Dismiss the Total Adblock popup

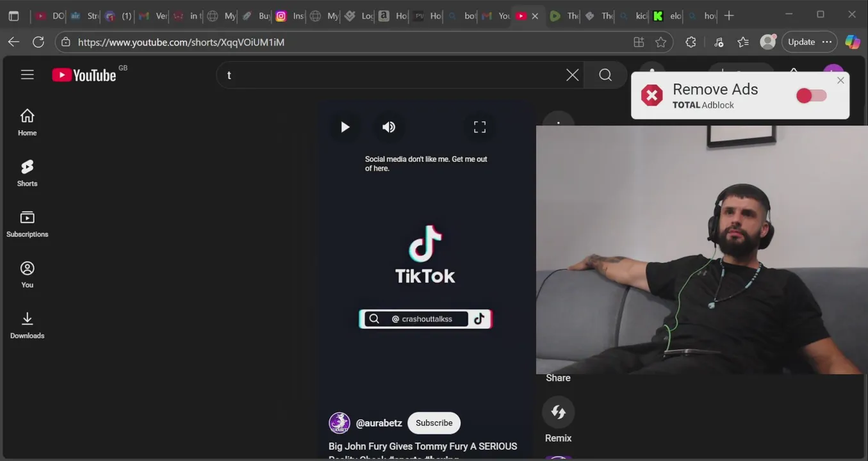[x=840, y=80]
